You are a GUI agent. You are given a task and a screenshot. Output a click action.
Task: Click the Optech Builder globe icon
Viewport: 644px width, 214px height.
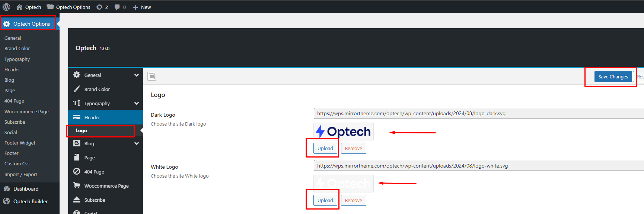pos(6,201)
